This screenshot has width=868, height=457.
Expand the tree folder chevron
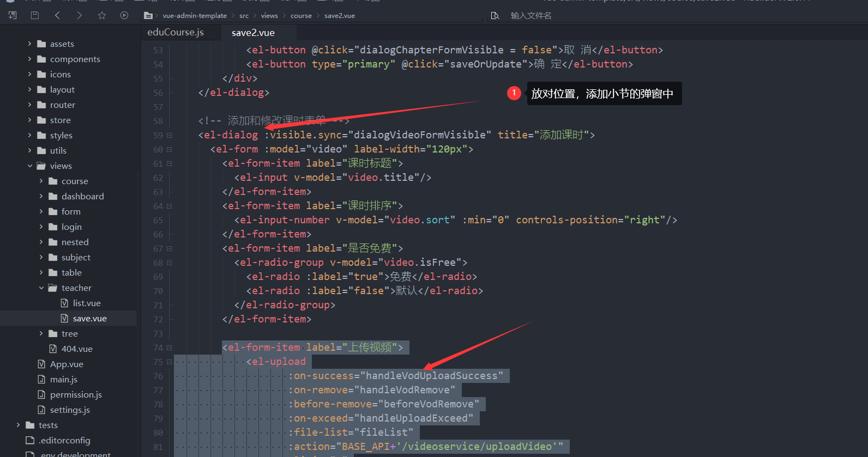[41, 333]
